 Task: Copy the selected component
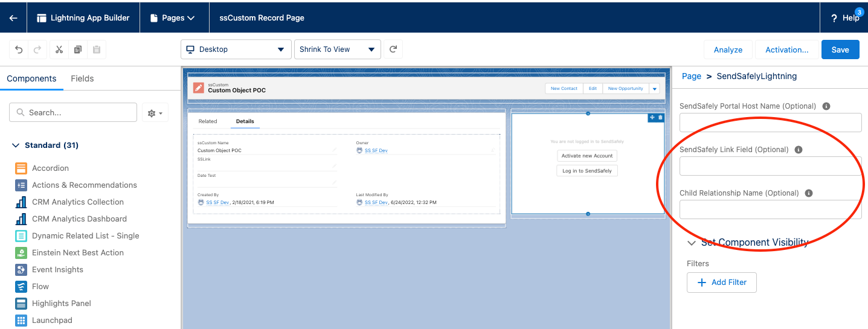[78, 50]
